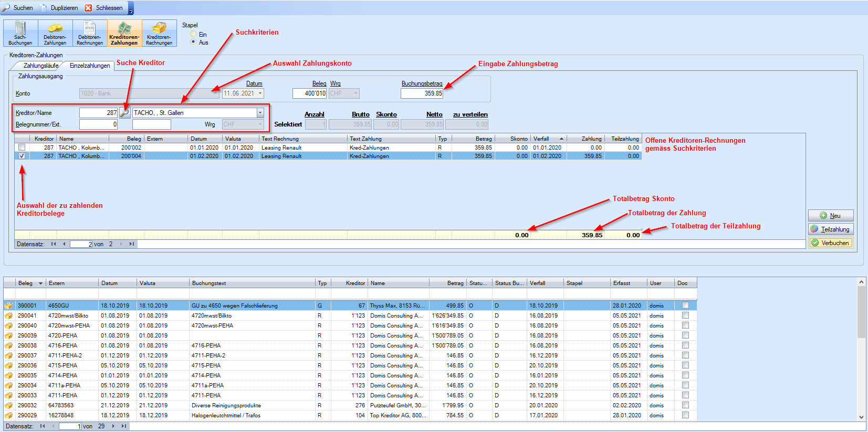Open the Datum dropdown showing 11.06.2021

click(x=260, y=93)
